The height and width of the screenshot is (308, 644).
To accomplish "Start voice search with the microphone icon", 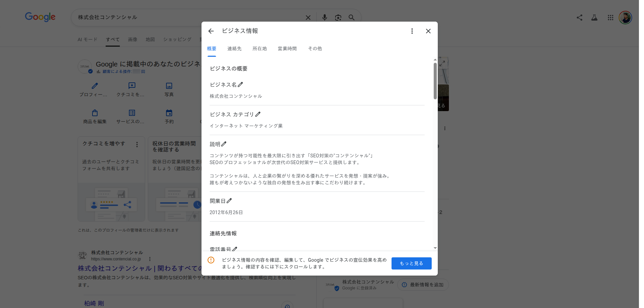I will point(324,17).
